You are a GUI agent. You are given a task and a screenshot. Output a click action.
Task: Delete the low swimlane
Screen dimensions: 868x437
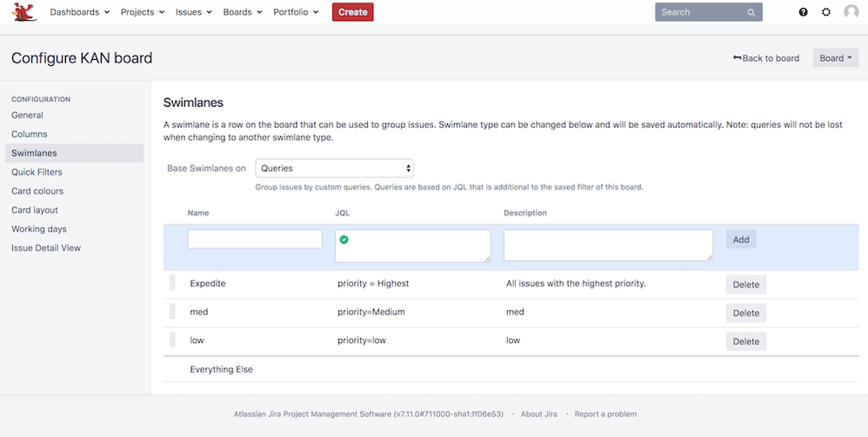[746, 341]
